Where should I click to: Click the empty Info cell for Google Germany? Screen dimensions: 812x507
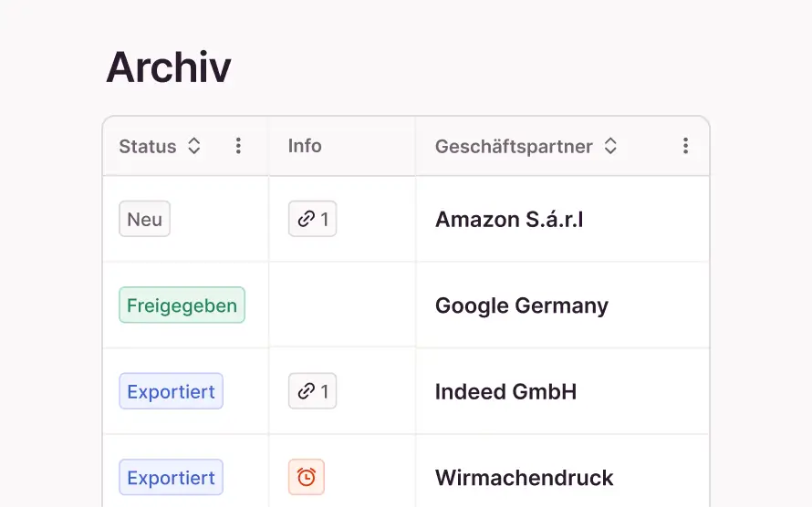342,305
